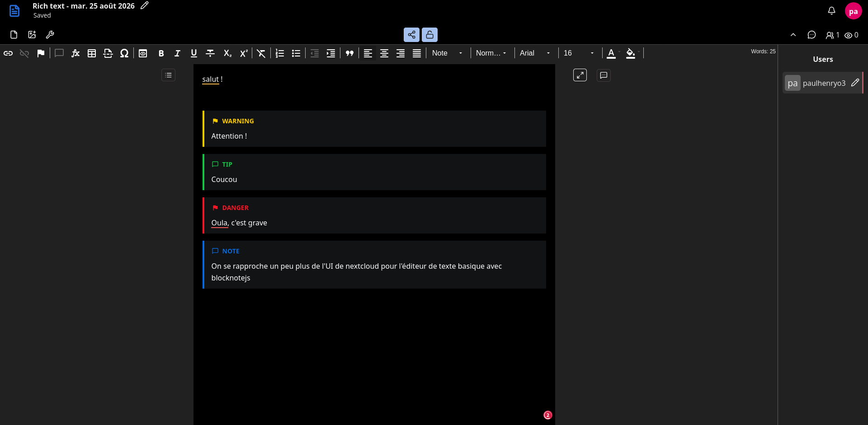
Task: Align text to the right
Action: tap(401, 53)
